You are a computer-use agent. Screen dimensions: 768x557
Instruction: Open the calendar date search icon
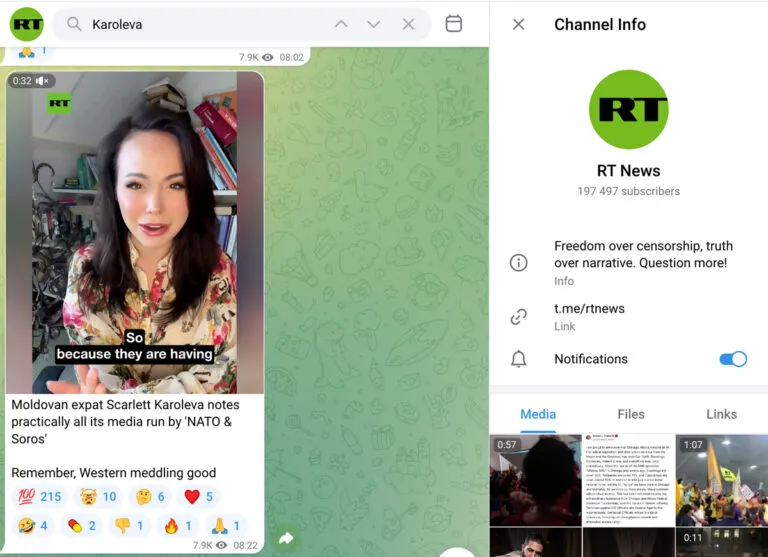[453, 24]
